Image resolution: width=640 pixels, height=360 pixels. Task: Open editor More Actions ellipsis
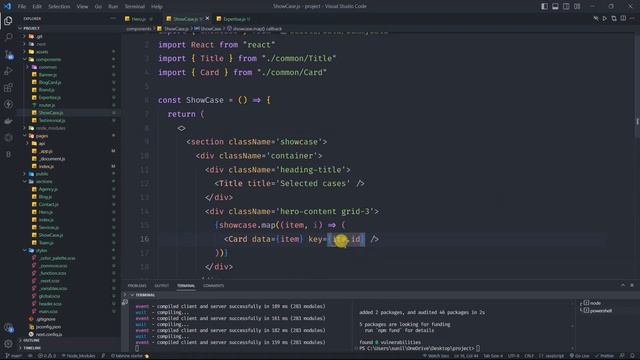pyautogui.click(x=632, y=18)
